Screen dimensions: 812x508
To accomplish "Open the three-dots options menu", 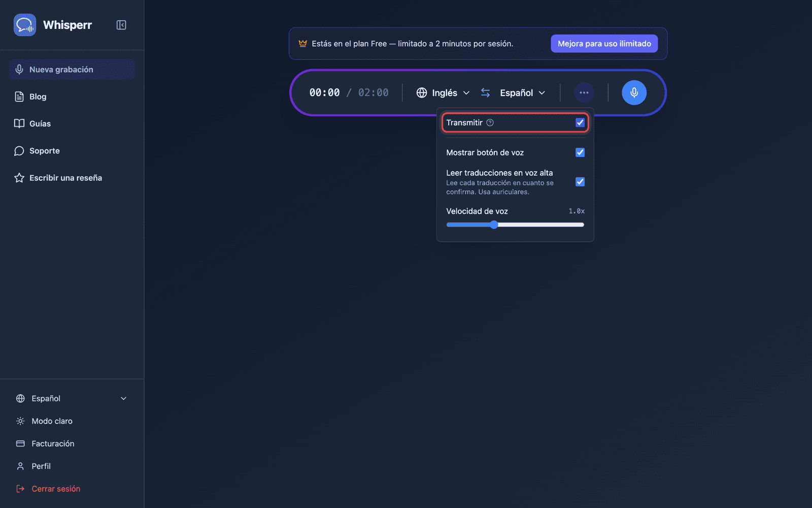I will click(x=584, y=92).
